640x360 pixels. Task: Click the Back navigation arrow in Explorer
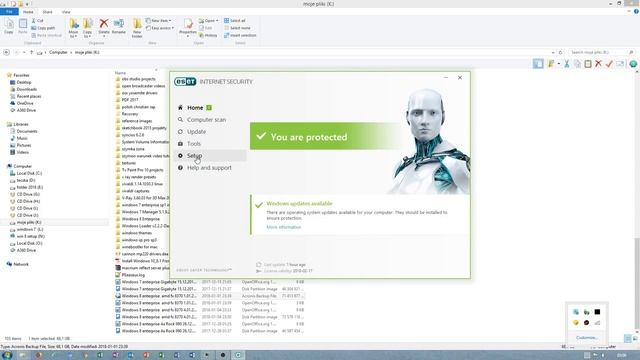pos(6,52)
